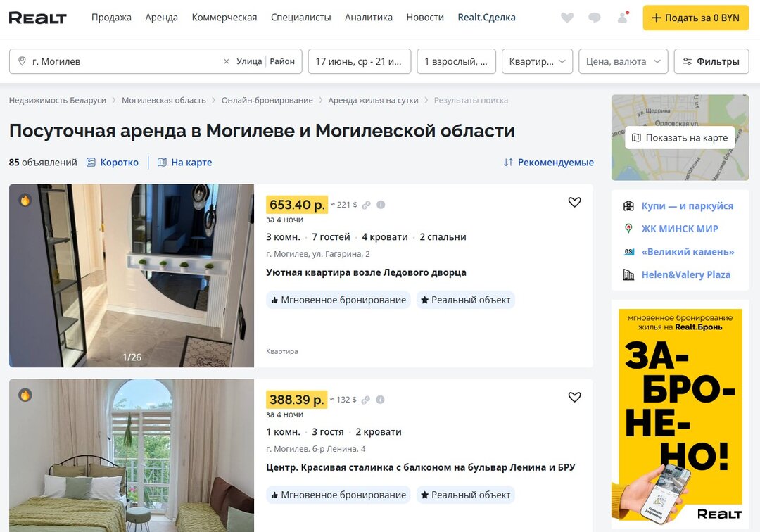Open Рекомендуемые sorting options

pyautogui.click(x=549, y=163)
